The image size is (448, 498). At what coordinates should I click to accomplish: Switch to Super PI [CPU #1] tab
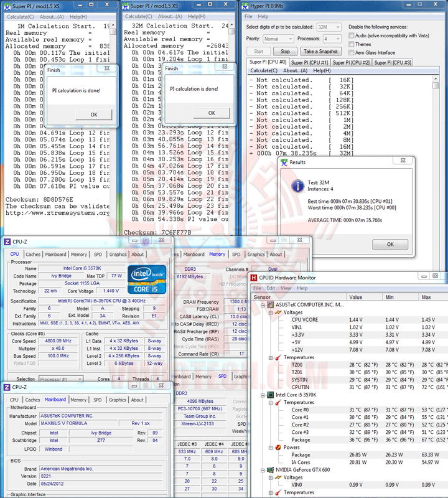[x=309, y=63]
